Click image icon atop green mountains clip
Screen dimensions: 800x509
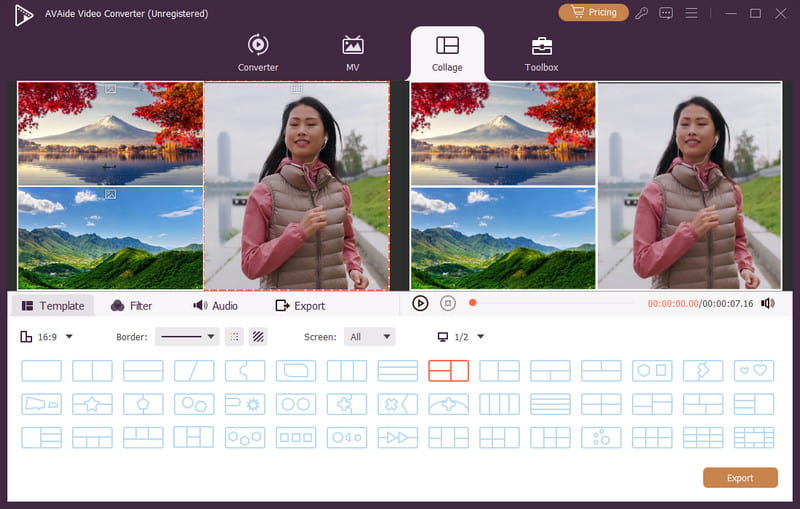110,194
